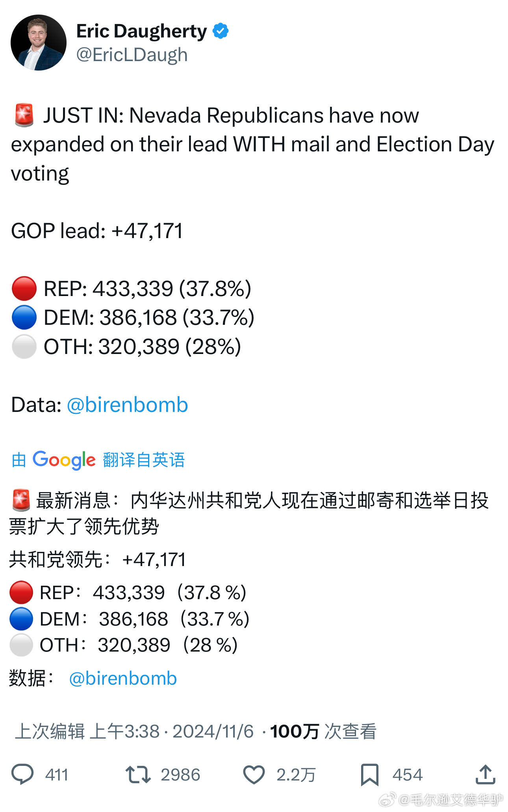Bookmark this tweet

(369, 775)
